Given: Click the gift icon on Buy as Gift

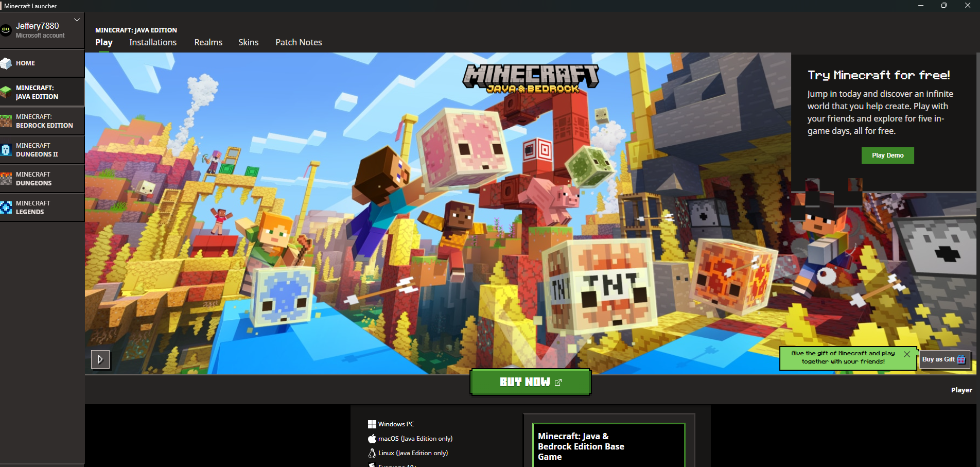Looking at the screenshot, I should 961,359.
